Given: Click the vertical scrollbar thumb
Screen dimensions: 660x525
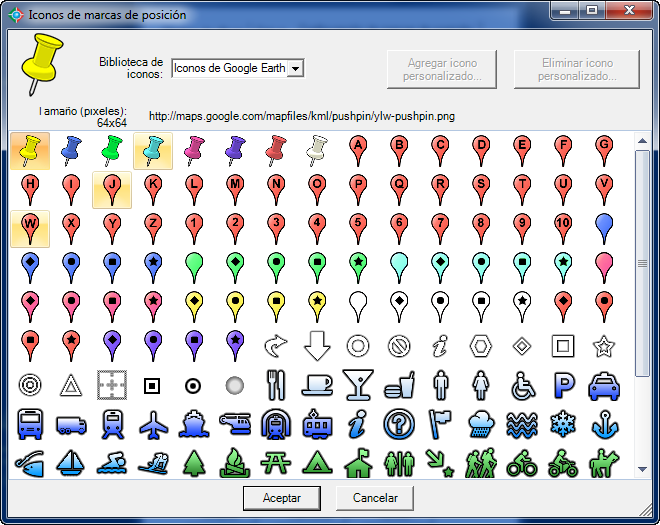Looking at the screenshot, I should (642, 263).
